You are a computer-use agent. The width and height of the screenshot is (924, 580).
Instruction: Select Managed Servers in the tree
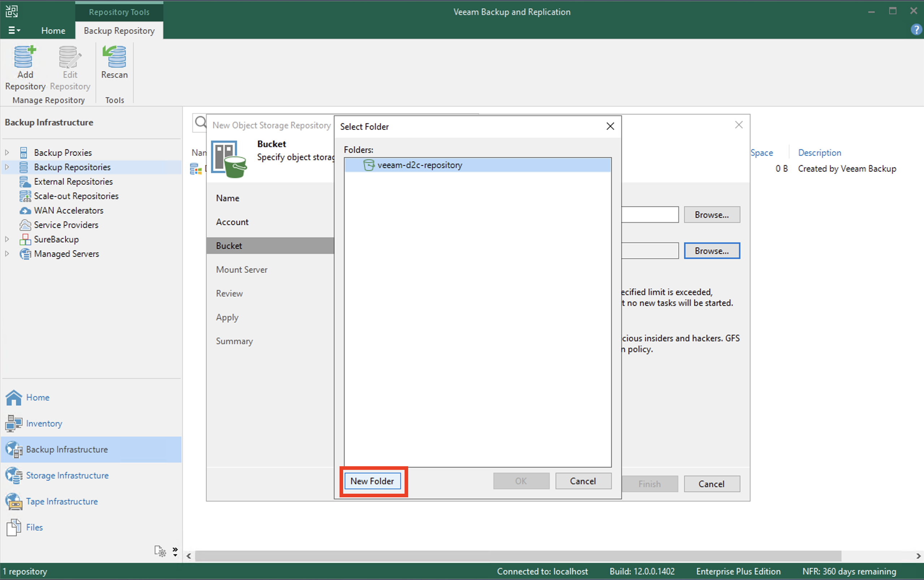pyautogui.click(x=66, y=254)
